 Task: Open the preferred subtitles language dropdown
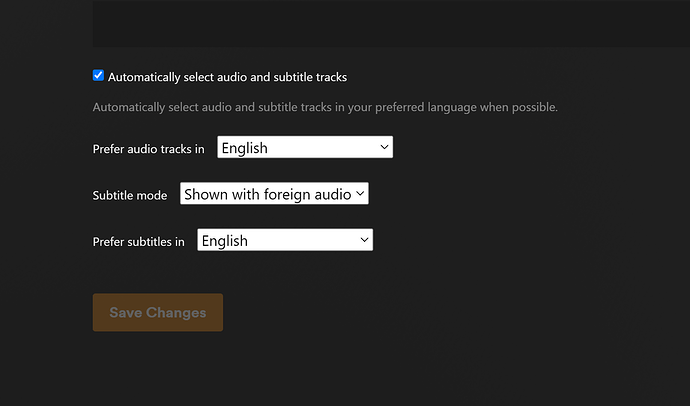click(x=284, y=240)
